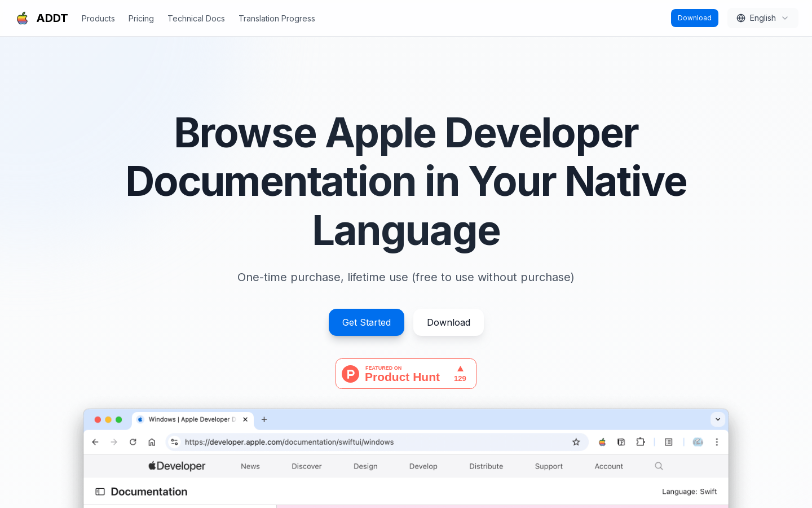This screenshot has width=812, height=508.
Task: Open the Featured on Product Hunt badge
Action: [406, 374]
